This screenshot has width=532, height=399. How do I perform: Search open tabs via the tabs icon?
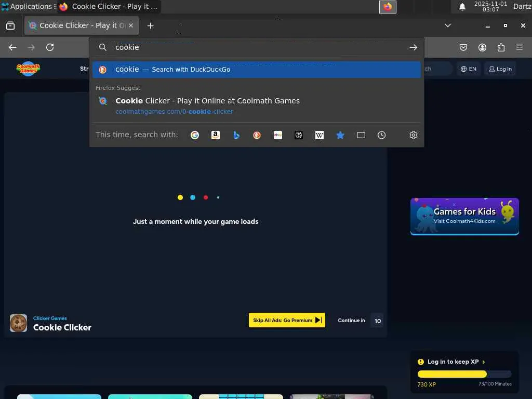point(361,135)
